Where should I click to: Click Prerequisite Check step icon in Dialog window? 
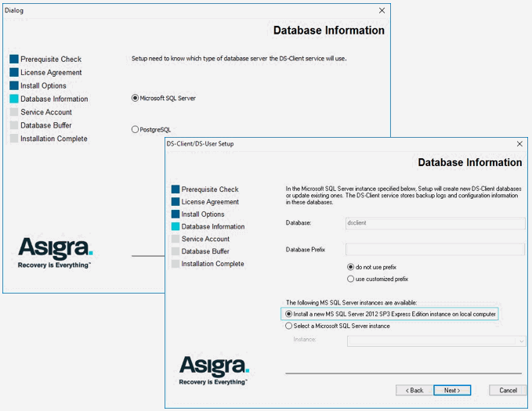[x=14, y=59]
